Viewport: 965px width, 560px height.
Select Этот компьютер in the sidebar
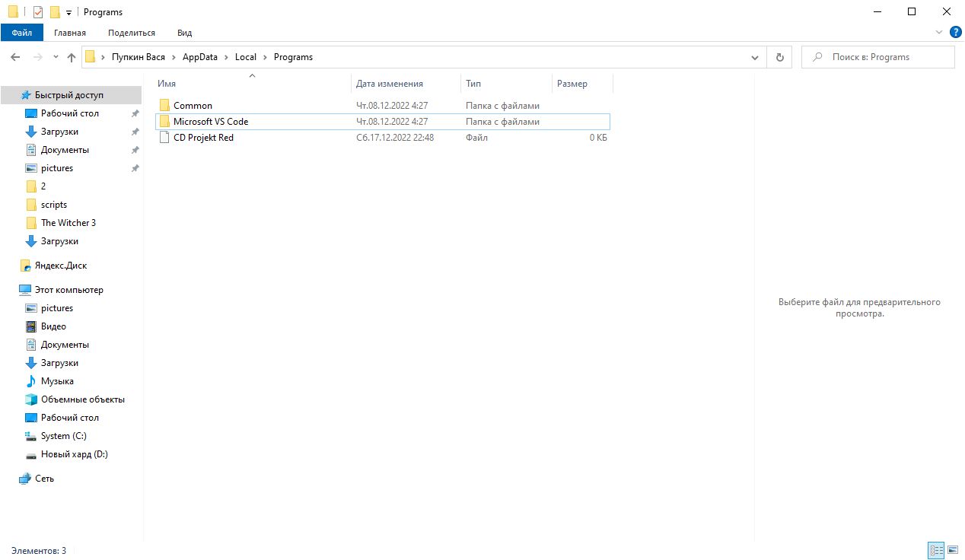coord(69,290)
